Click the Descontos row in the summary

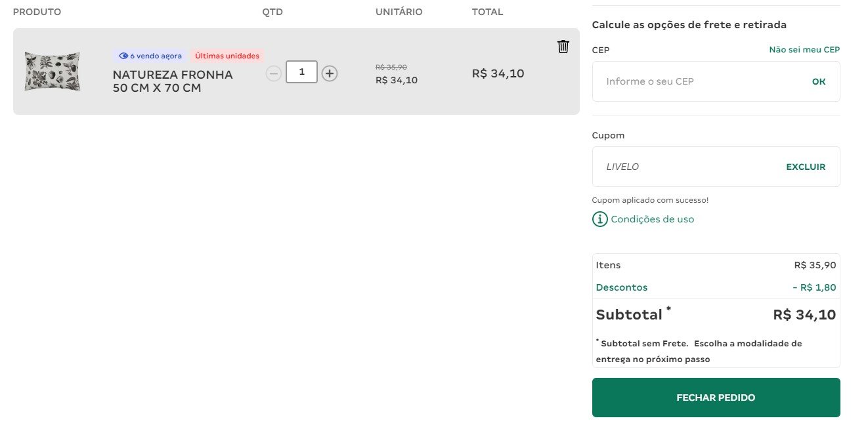point(716,287)
